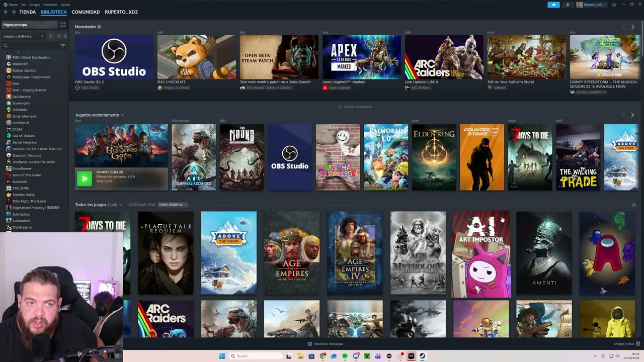
Task: Open the Steam announcements megaphone
Action: (553, 5)
